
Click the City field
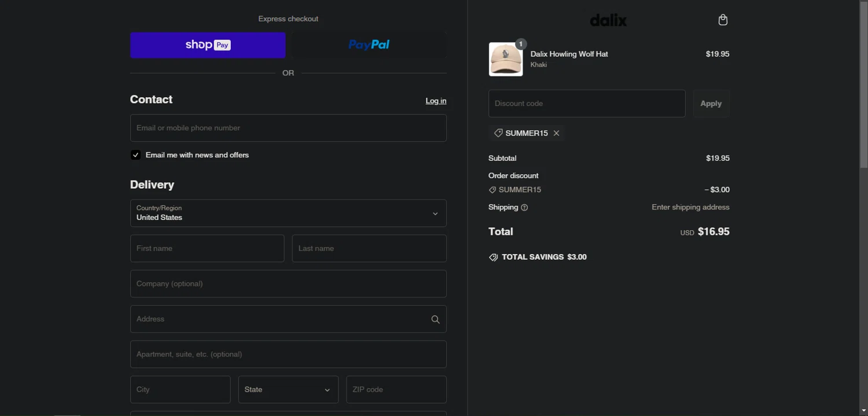click(181, 389)
